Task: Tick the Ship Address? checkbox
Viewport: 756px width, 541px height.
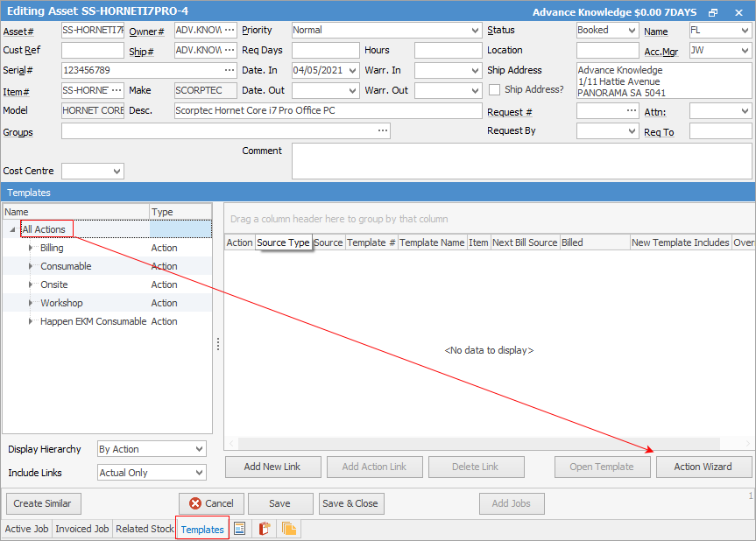Action: coord(495,89)
